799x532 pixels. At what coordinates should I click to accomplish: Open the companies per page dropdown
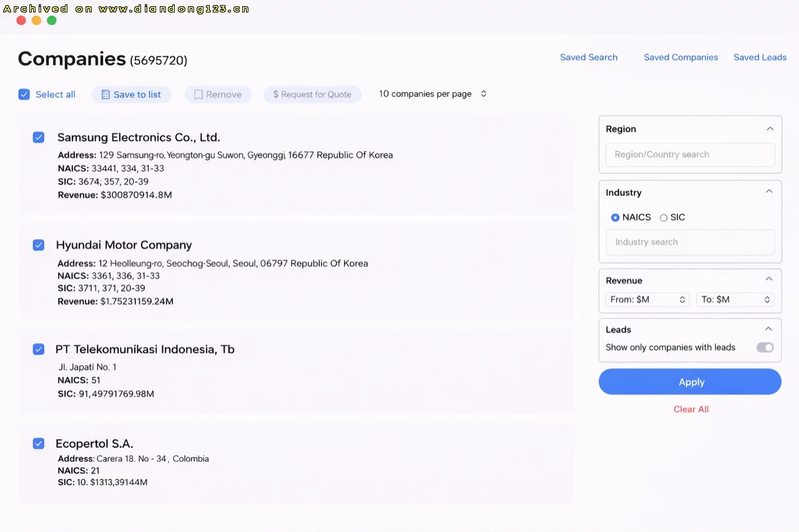[x=433, y=94]
